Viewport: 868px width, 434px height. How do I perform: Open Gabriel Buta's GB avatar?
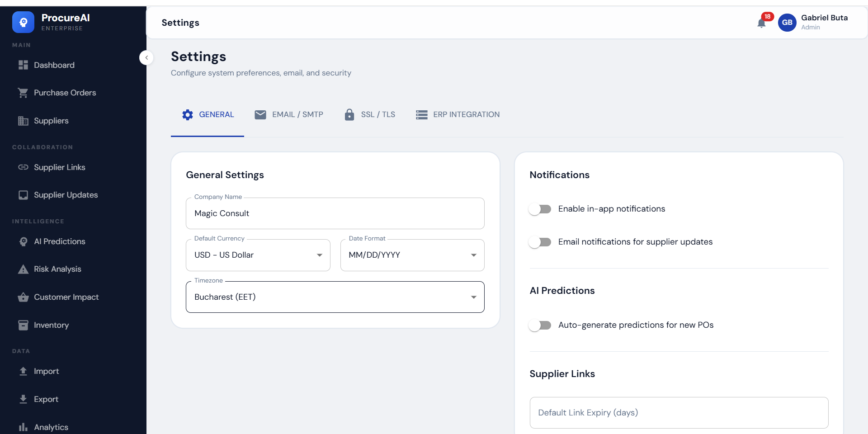pyautogui.click(x=787, y=23)
